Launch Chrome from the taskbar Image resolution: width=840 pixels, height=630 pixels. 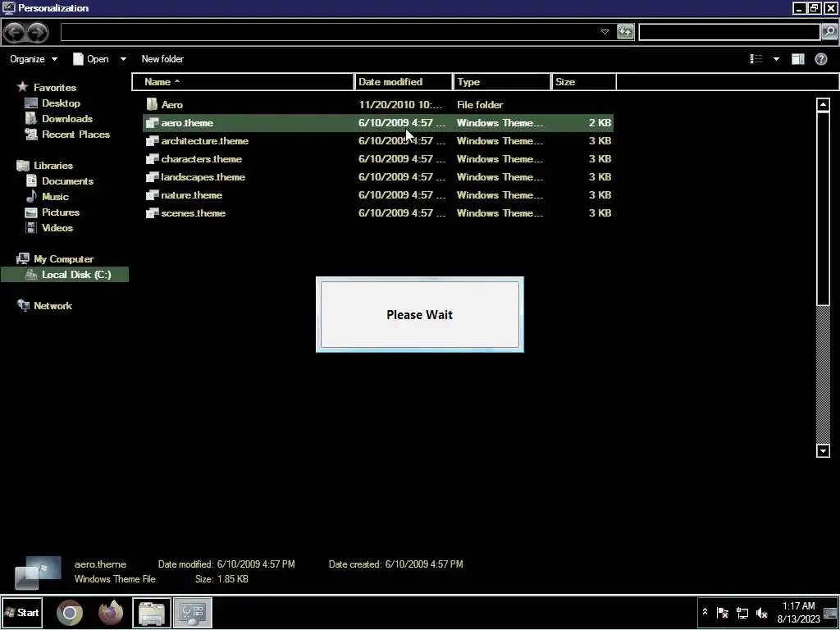pos(70,612)
